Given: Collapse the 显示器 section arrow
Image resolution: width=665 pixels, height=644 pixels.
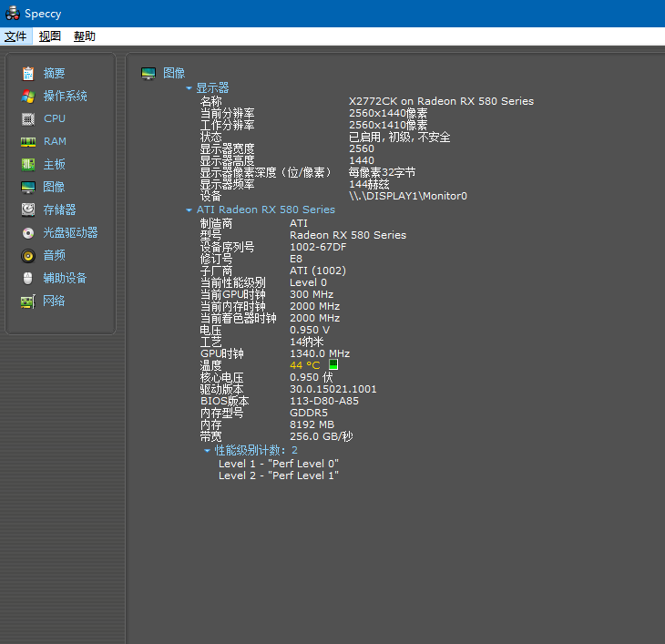Looking at the screenshot, I should [189, 88].
